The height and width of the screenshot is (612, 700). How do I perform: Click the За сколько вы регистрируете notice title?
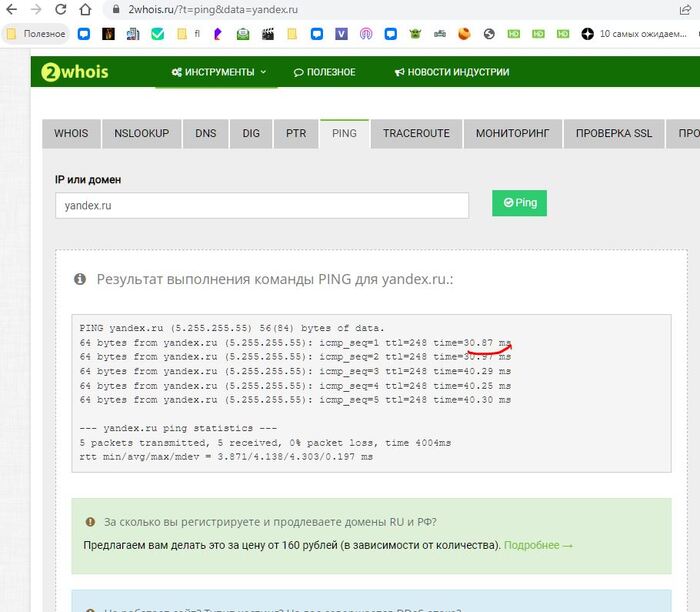tap(270, 522)
